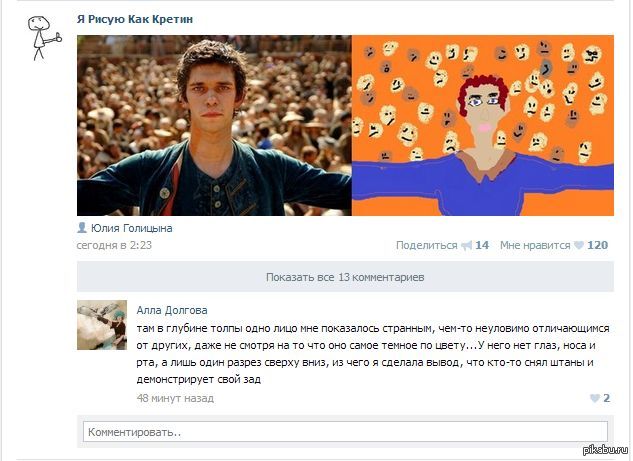Open commenter Алла Долгова's profile name

172,310
